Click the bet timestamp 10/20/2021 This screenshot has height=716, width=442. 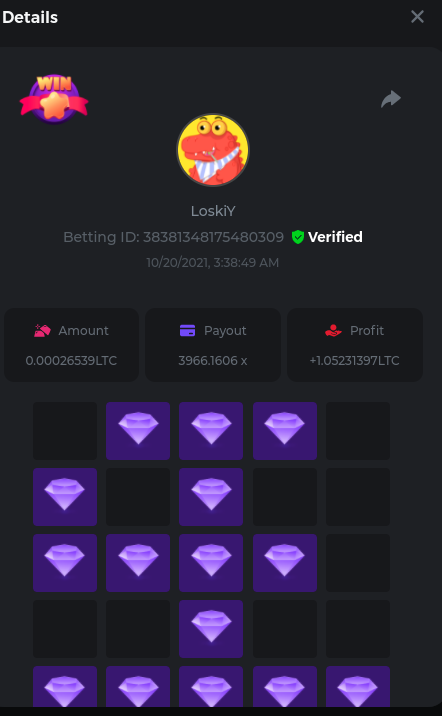[x=213, y=263]
